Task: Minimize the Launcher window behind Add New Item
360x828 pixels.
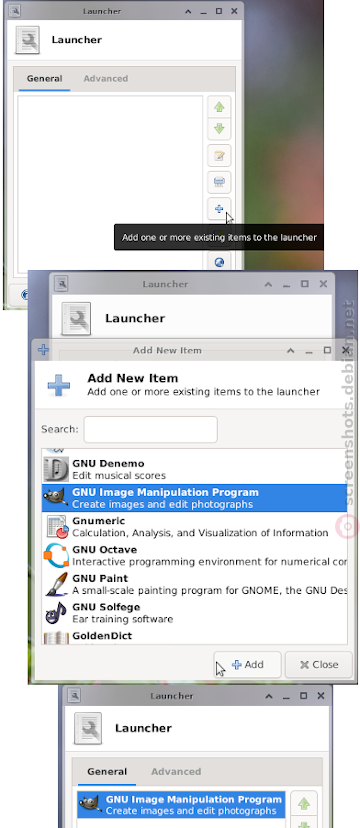Action: (x=286, y=284)
